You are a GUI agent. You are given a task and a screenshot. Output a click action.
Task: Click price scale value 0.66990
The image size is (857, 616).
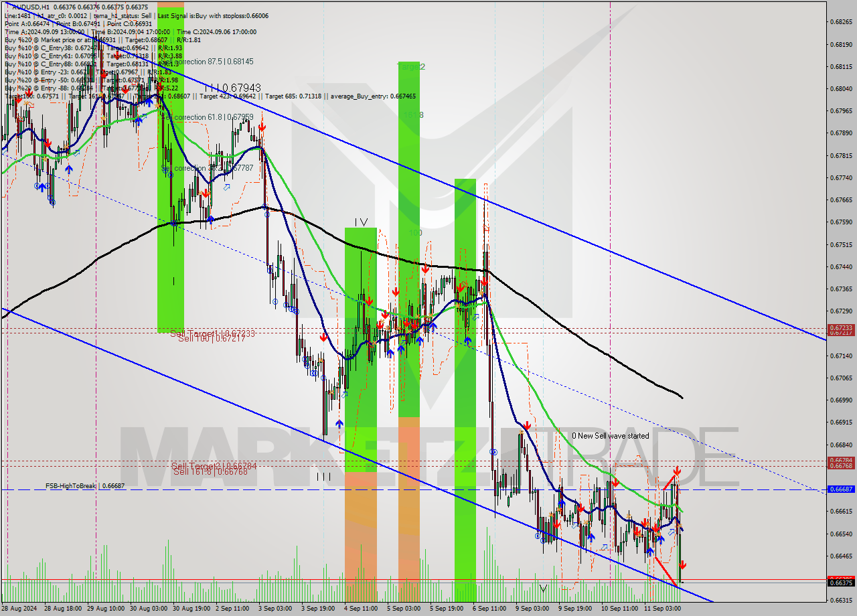[842, 400]
